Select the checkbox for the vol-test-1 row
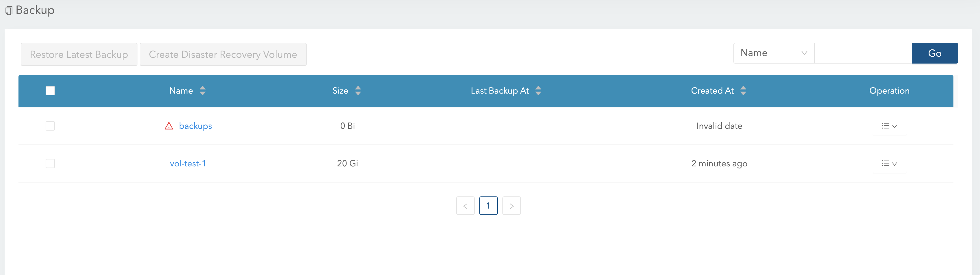This screenshot has height=275, width=980. tap(50, 163)
